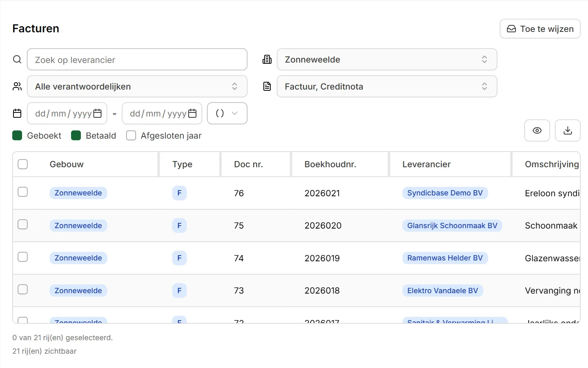
Task: Open the Factuur, Creditnota type dropdown
Action: pyautogui.click(x=387, y=86)
